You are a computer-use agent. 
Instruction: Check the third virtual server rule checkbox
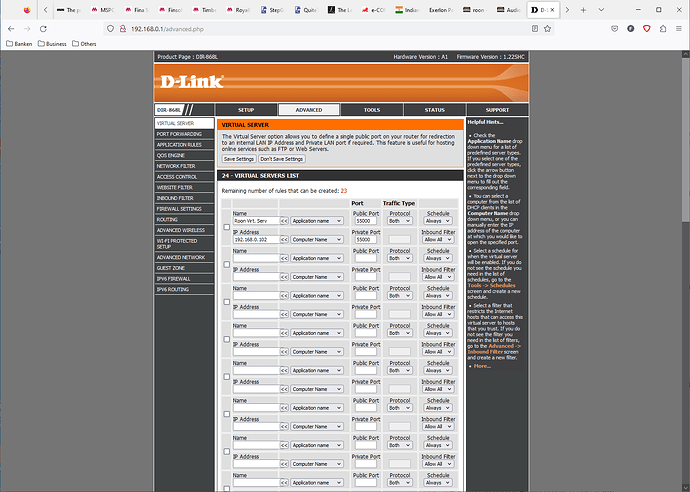click(x=225, y=303)
